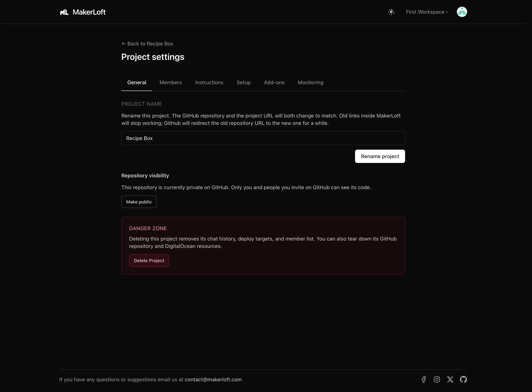Click the MakerLoft brand name text
Image resolution: width=532 pixels, height=392 pixels.
(x=89, y=12)
